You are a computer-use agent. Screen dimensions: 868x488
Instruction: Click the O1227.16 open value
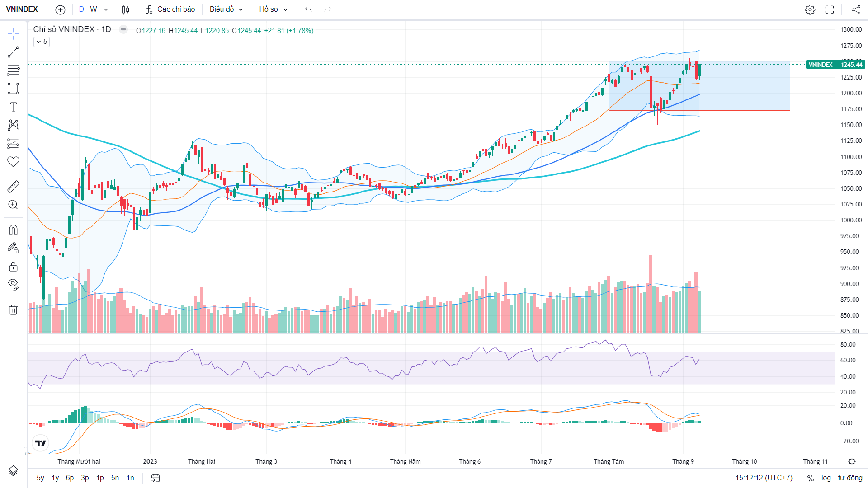tap(151, 31)
